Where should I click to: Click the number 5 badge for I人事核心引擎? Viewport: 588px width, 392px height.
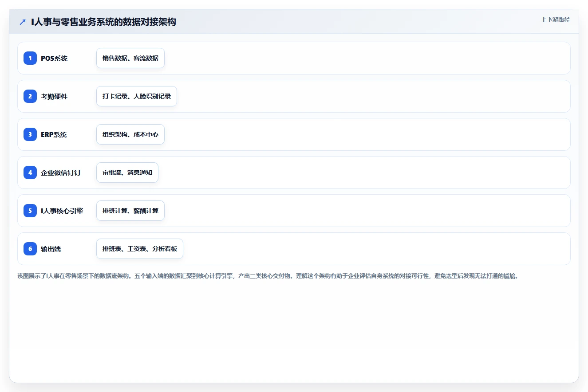30,211
